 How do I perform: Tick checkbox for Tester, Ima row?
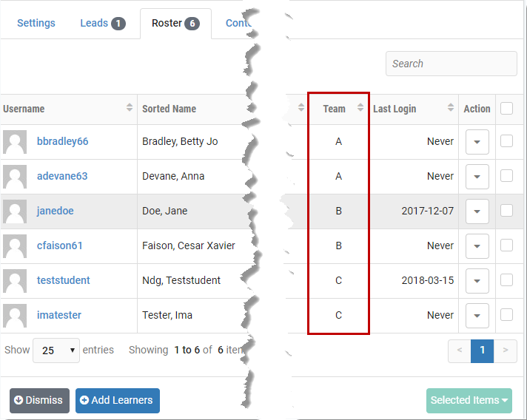(x=506, y=315)
